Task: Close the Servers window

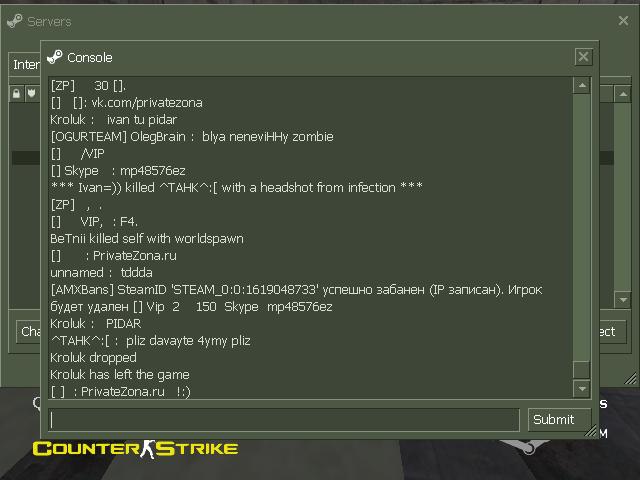Action: point(623,20)
